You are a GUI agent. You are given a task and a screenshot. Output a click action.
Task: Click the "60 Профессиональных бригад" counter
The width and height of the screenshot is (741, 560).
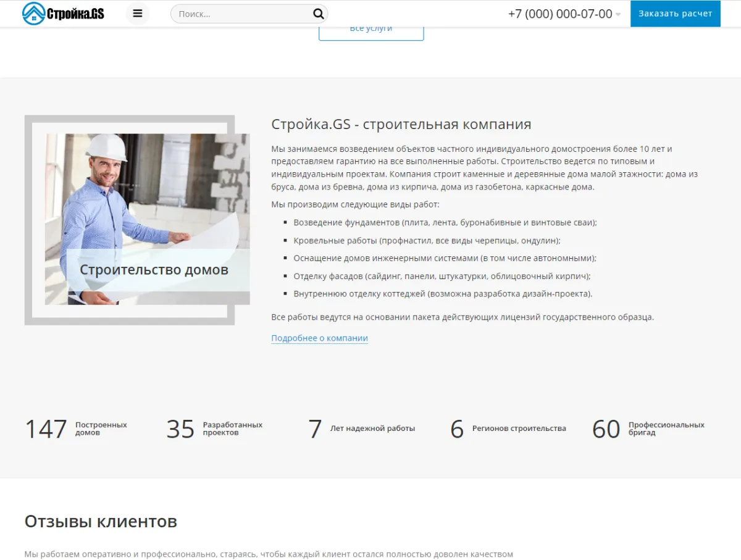[648, 428]
